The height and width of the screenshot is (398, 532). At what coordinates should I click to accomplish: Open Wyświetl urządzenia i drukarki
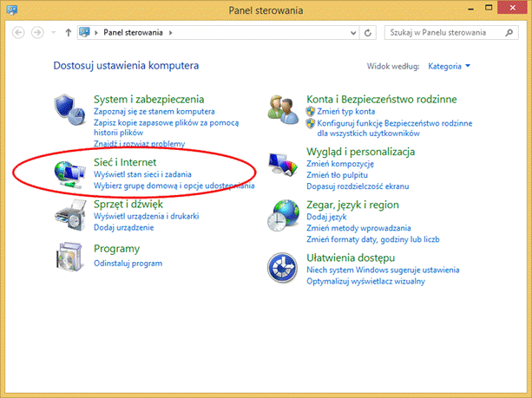coord(146,216)
